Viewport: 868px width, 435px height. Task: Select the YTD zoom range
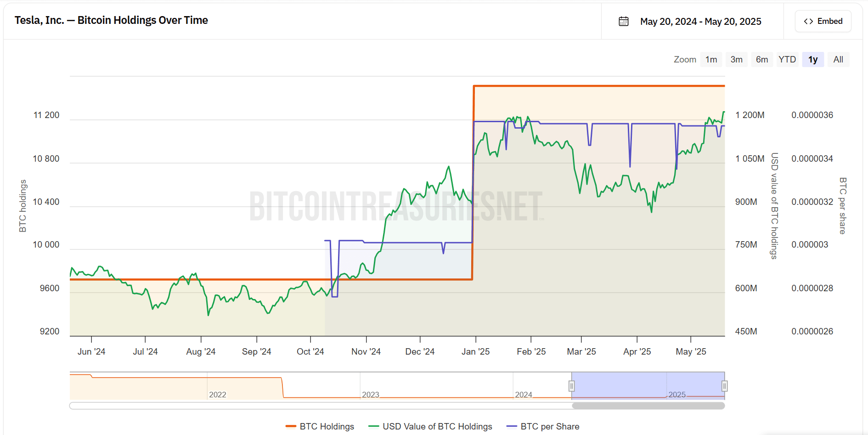787,59
